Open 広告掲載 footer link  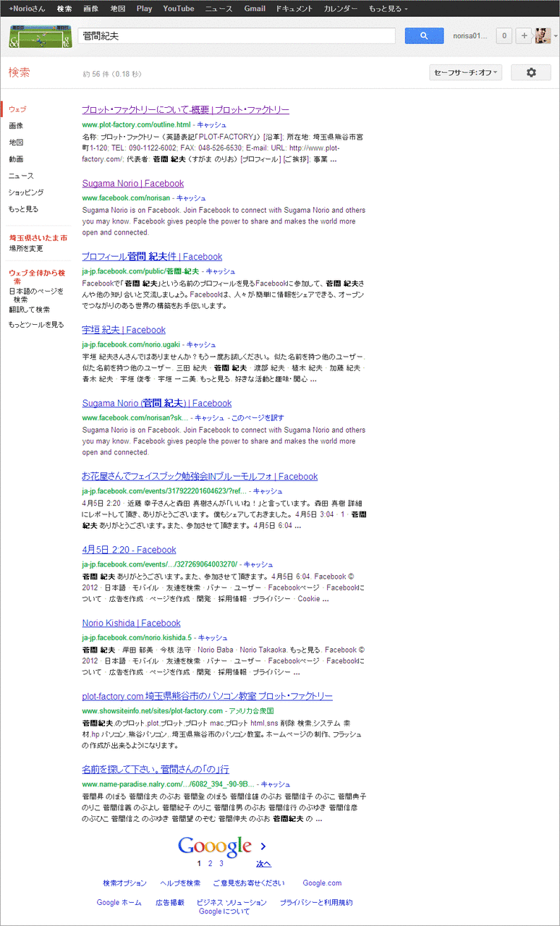point(170,902)
